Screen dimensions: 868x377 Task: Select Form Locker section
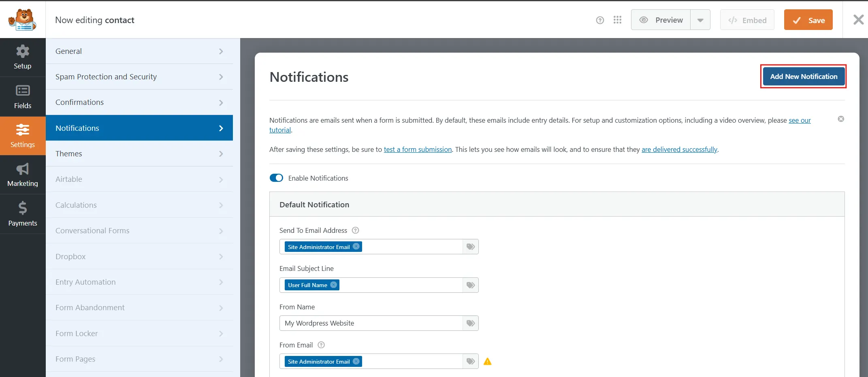[x=139, y=334]
